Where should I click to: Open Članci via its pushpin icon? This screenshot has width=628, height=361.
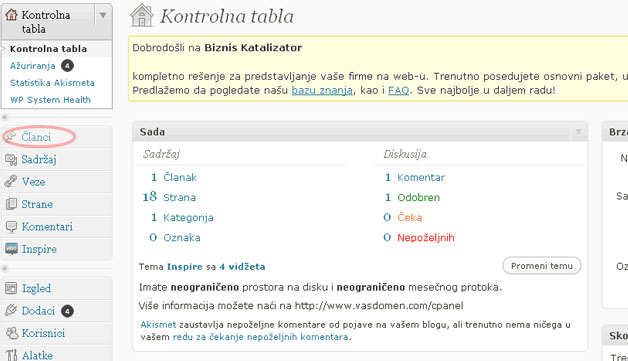click(x=11, y=137)
